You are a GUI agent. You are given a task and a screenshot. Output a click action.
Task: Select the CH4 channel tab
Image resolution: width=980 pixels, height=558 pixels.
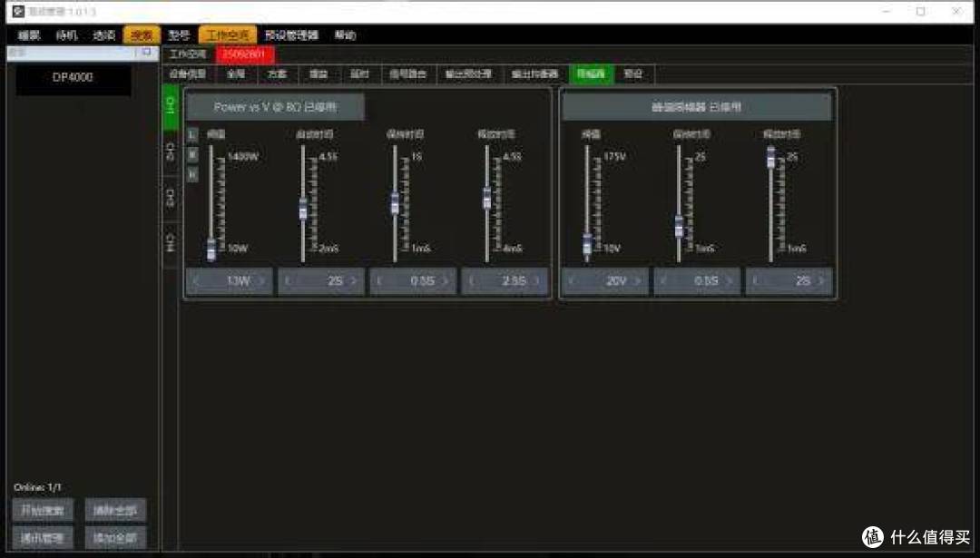170,244
